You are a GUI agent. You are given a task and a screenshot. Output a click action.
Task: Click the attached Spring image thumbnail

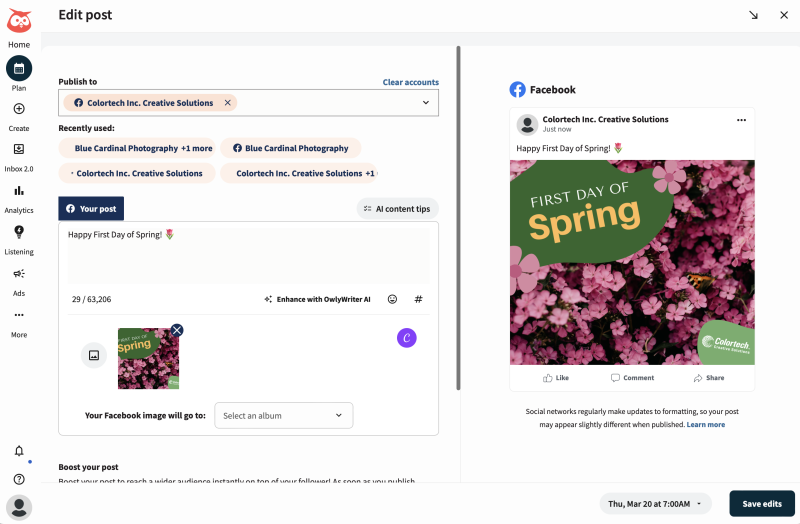[x=148, y=359]
